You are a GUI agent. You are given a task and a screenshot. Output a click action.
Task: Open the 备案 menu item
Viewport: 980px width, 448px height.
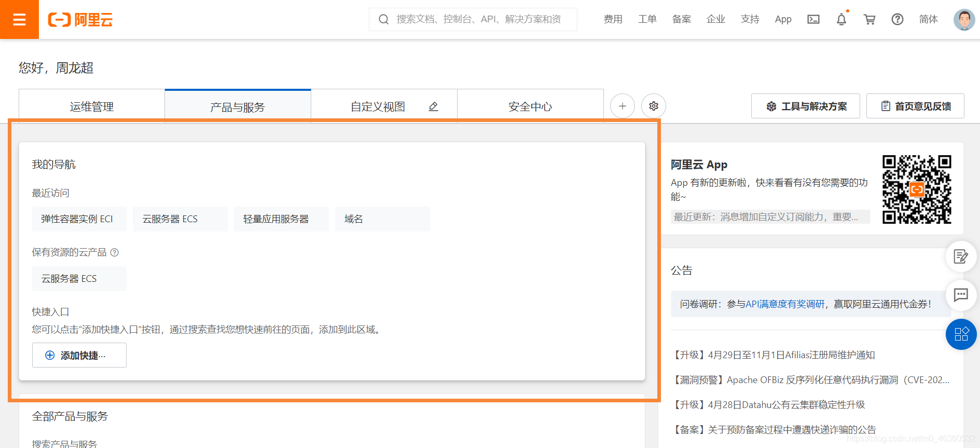(x=682, y=19)
